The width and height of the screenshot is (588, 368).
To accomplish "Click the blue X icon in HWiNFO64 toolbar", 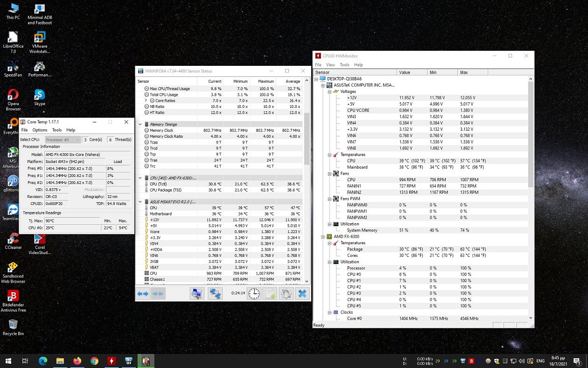I will pos(302,294).
